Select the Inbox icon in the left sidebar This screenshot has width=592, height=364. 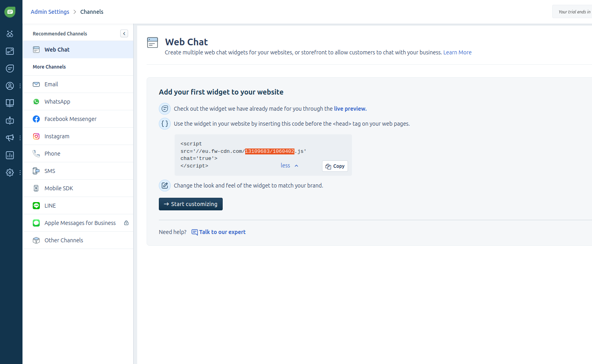(x=10, y=51)
